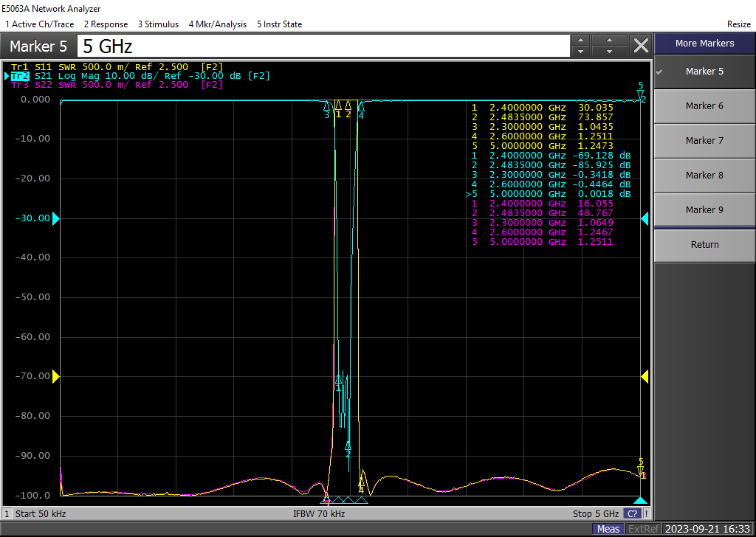
Task: Click the small up arrow stepper
Action: coord(581,41)
